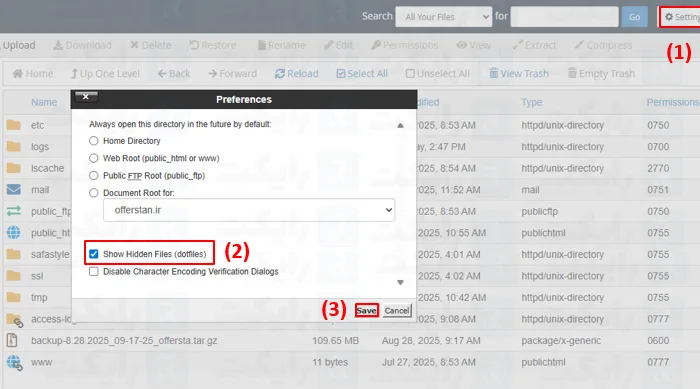Screen dimensions: 700x389
Task: Focus the search text field
Action: [564, 17]
